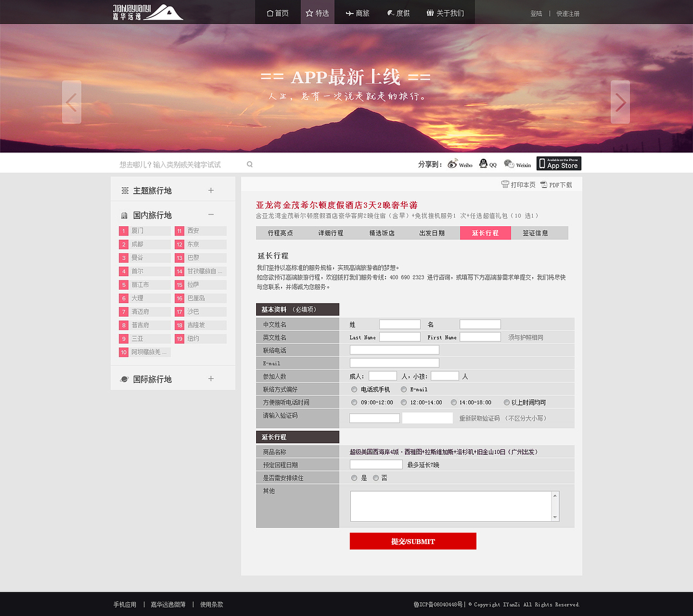Click the 国际旅行地 planet icon
The width and height of the screenshot is (693, 616).
point(125,379)
